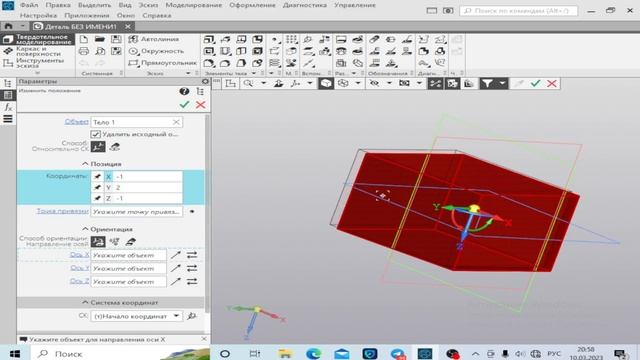Switch to Твердотельное моделирование toolset
The height and width of the screenshot is (360, 640).
pyautogui.click(x=38, y=39)
